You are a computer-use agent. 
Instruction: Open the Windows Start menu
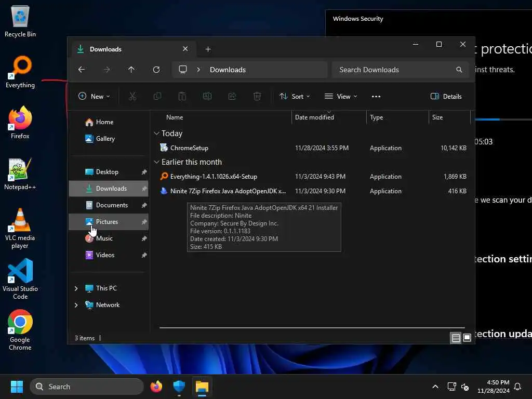coord(17,387)
